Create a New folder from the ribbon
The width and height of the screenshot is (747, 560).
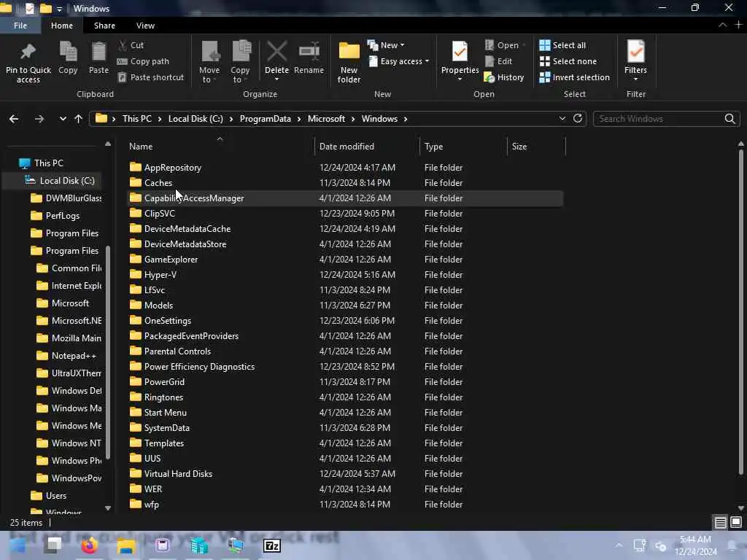[x=349, y=63]
